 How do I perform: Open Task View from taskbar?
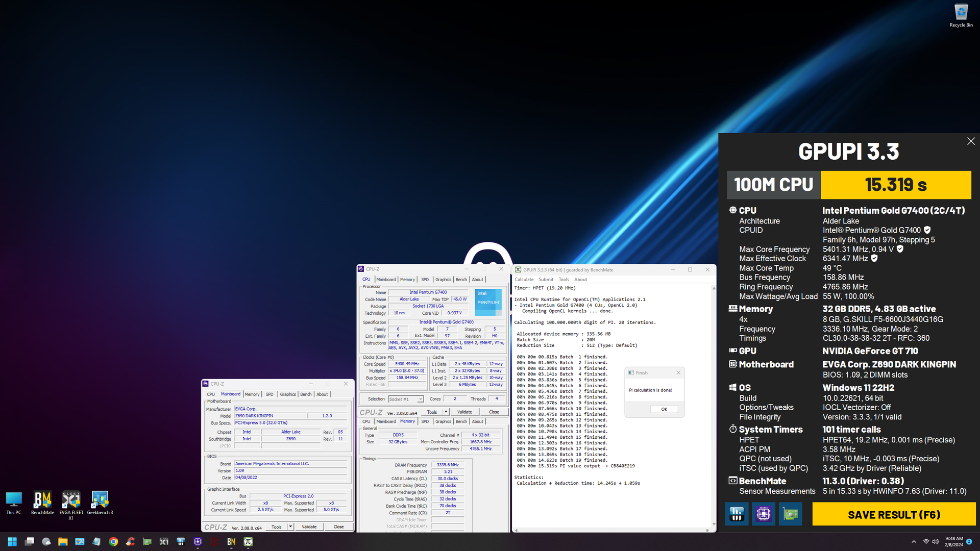[29, 542]
